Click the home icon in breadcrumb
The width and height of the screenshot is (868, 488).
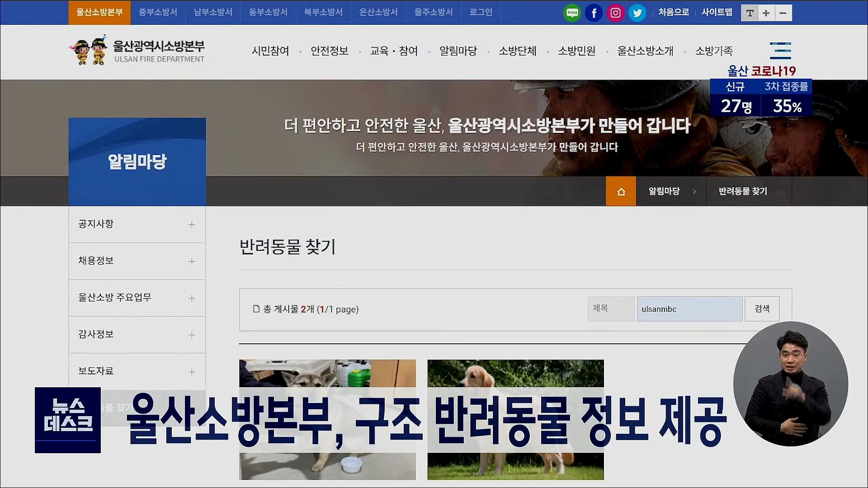(x=621, y=191)
